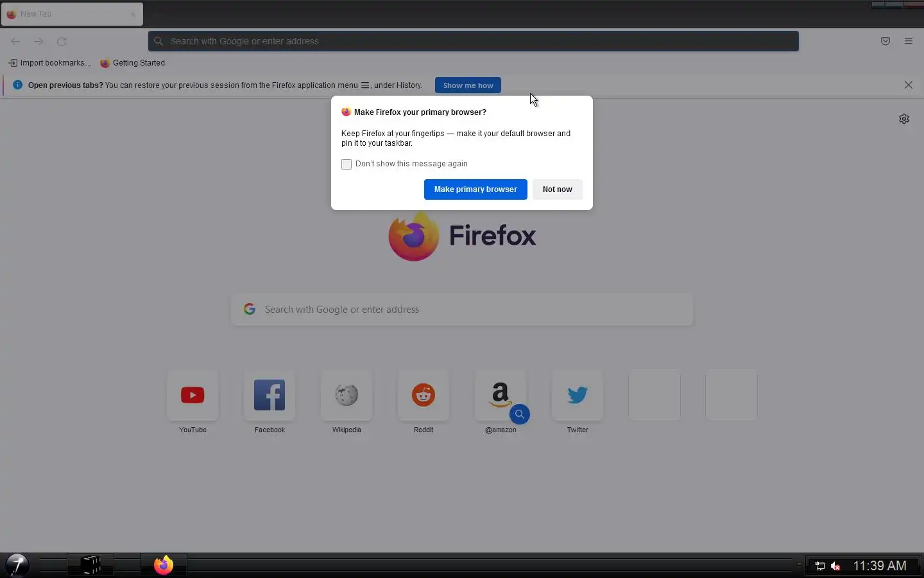Click the Show me how button
Viewport: 924px width, 578px height.
click(x=468, y=85)
